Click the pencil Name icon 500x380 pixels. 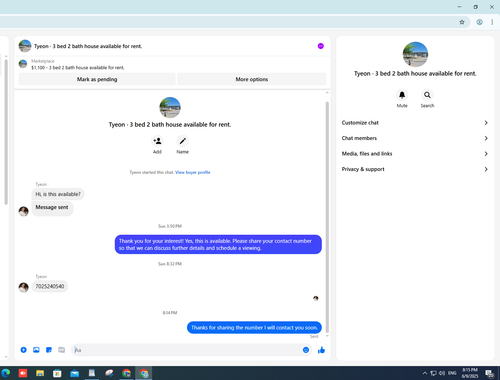[182, 141]
